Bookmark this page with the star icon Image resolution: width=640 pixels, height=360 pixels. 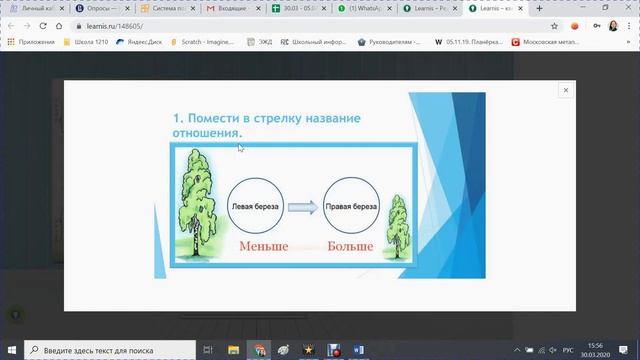554,26
